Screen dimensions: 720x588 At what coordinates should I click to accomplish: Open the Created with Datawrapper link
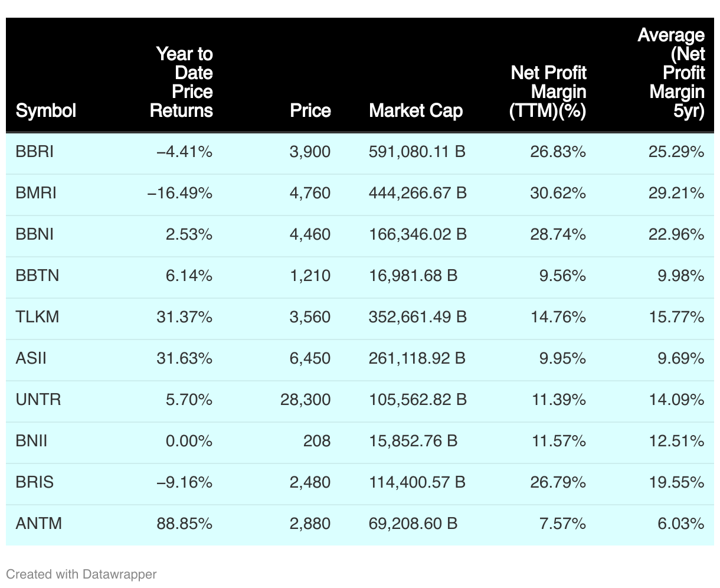pyautogui.click(x=81, y=574)
